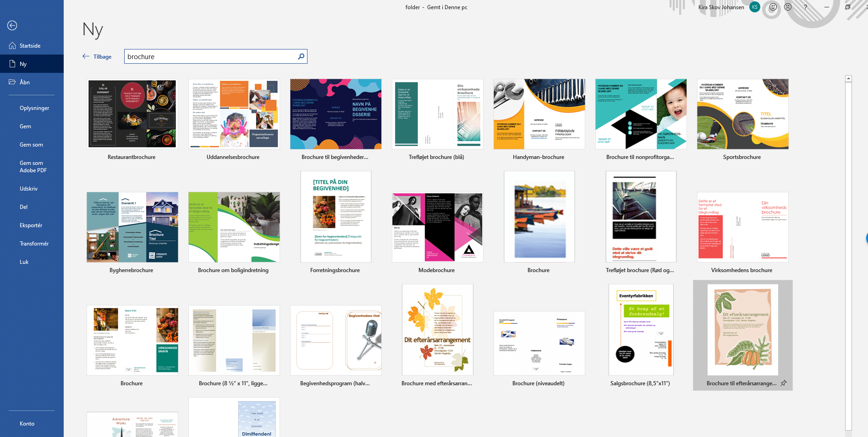Click the scroll-up arrow on the template list scrollbar
The image size is (868, 437).
848,79
